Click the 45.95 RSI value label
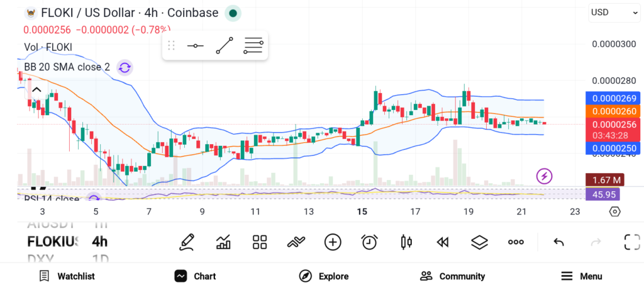 click(x=603, y=194)
